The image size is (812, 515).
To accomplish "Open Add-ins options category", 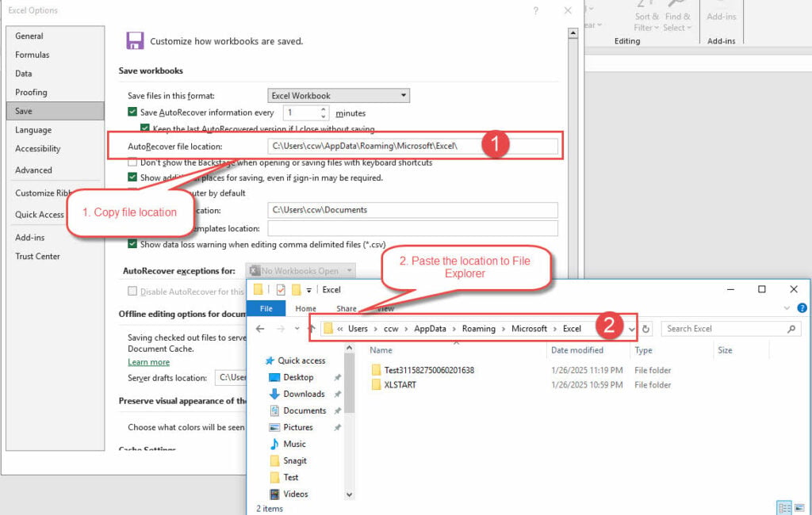I will pos(29,238).
